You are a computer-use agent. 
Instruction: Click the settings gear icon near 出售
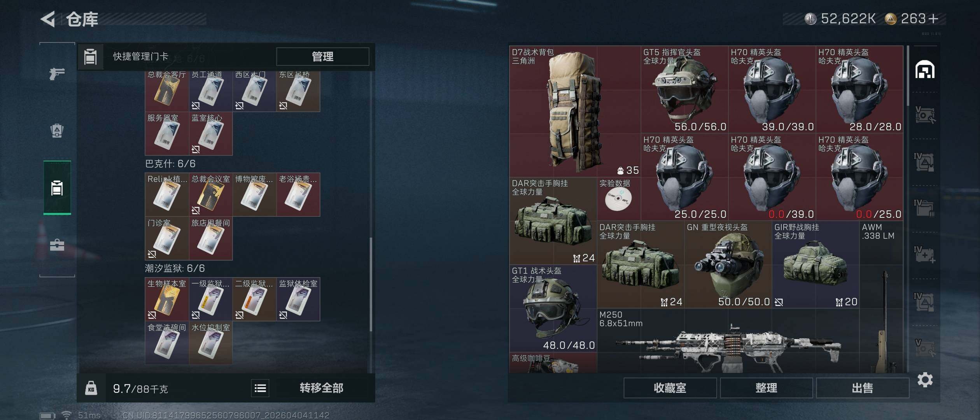tap(925, 380)
